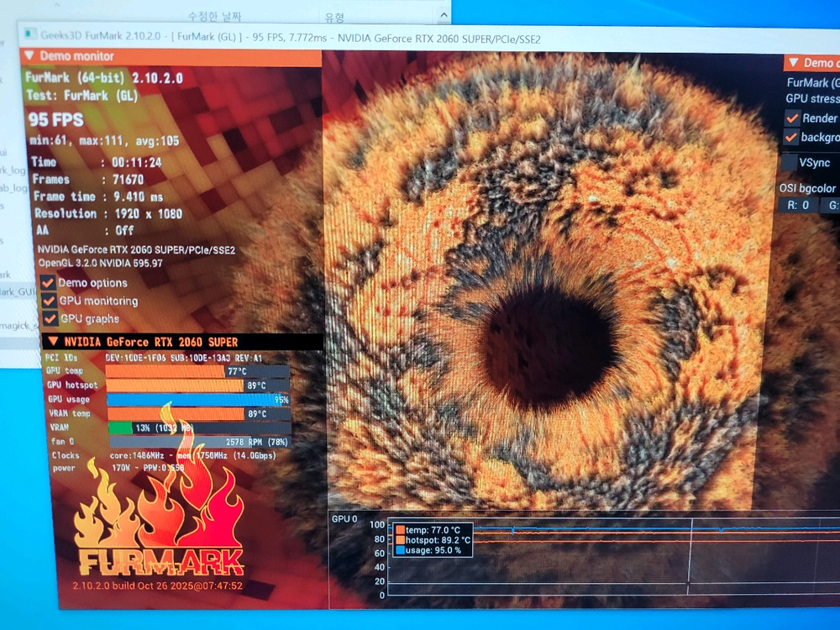Toggle the background checkbox in right panel
The image size is (840, 630).
[790, 137]
